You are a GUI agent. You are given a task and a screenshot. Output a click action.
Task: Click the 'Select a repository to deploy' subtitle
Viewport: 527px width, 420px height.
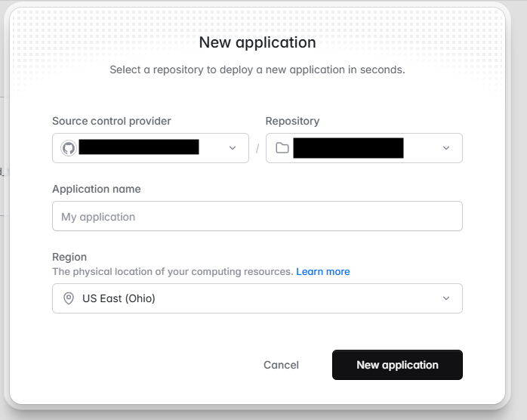pyautogui.click(x=257, y=69)
